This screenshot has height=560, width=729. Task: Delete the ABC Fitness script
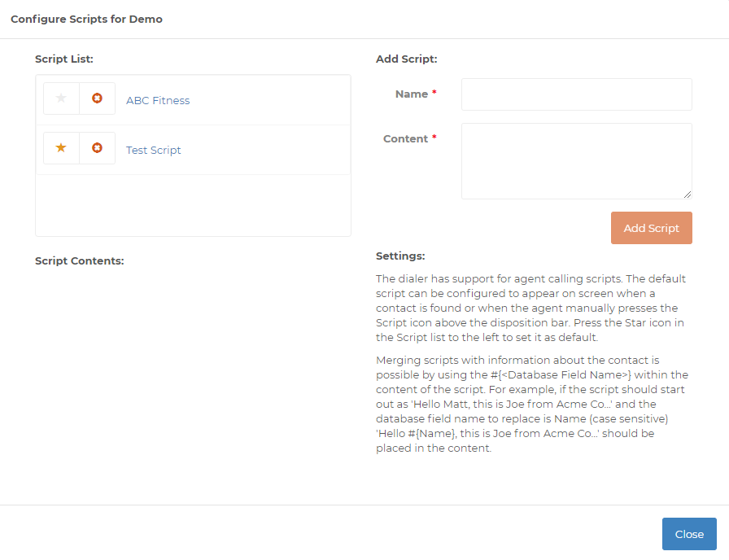(97, 98)
